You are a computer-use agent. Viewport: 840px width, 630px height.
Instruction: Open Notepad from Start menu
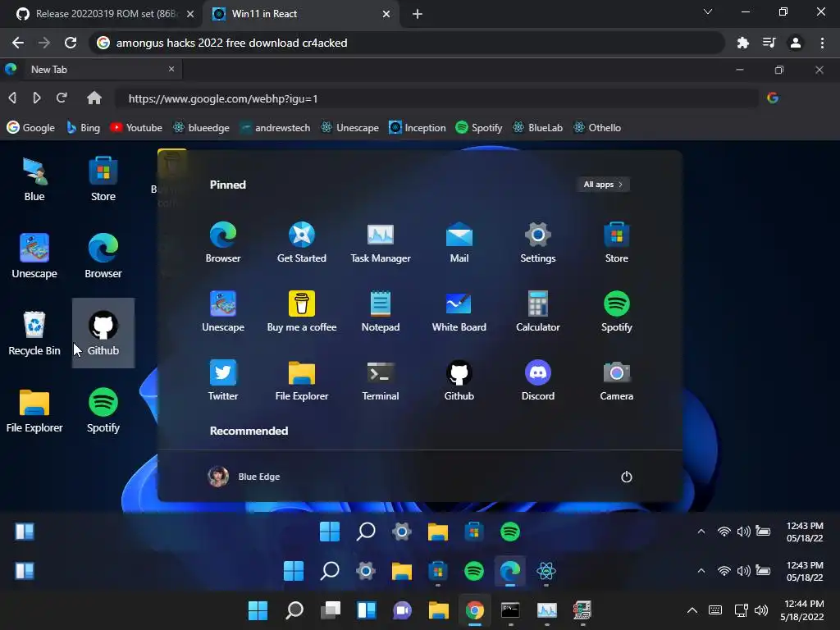click(x=381, y=311)
